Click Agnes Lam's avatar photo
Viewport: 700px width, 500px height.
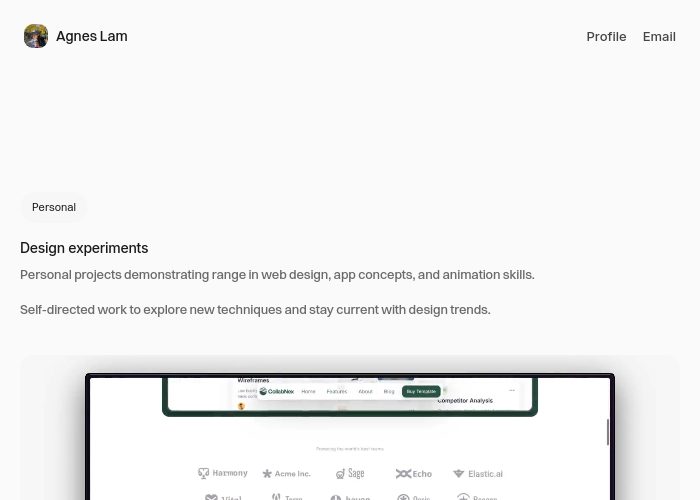point(36,36)
